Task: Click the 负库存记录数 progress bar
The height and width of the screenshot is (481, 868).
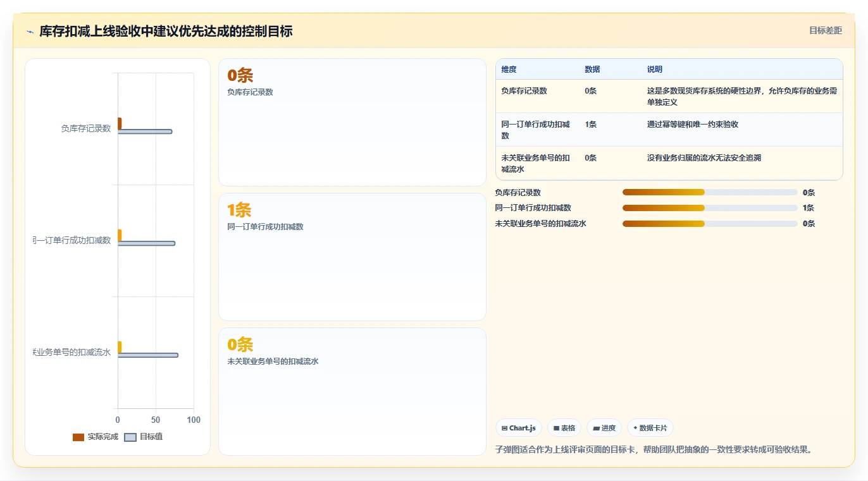Action: [710, 193]
